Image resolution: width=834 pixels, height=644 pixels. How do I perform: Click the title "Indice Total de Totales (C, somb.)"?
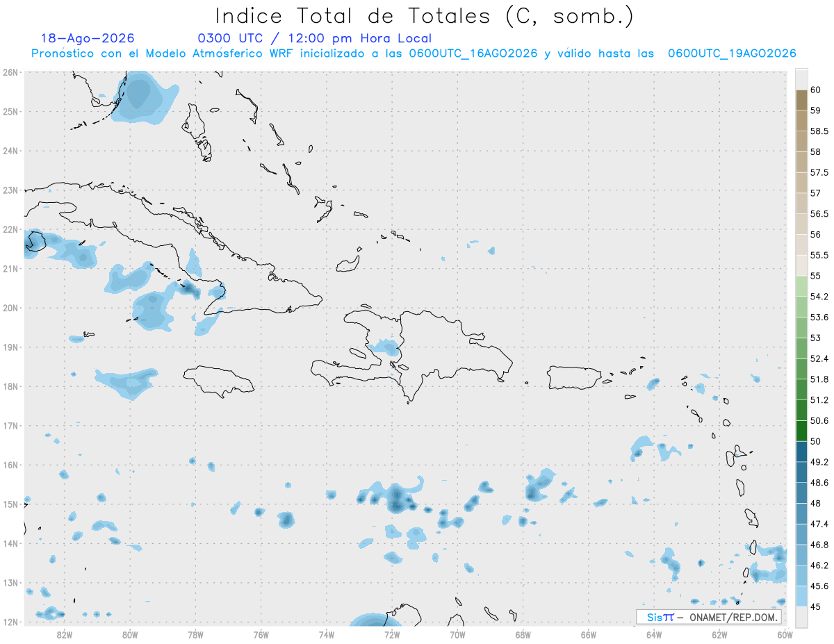424,16
